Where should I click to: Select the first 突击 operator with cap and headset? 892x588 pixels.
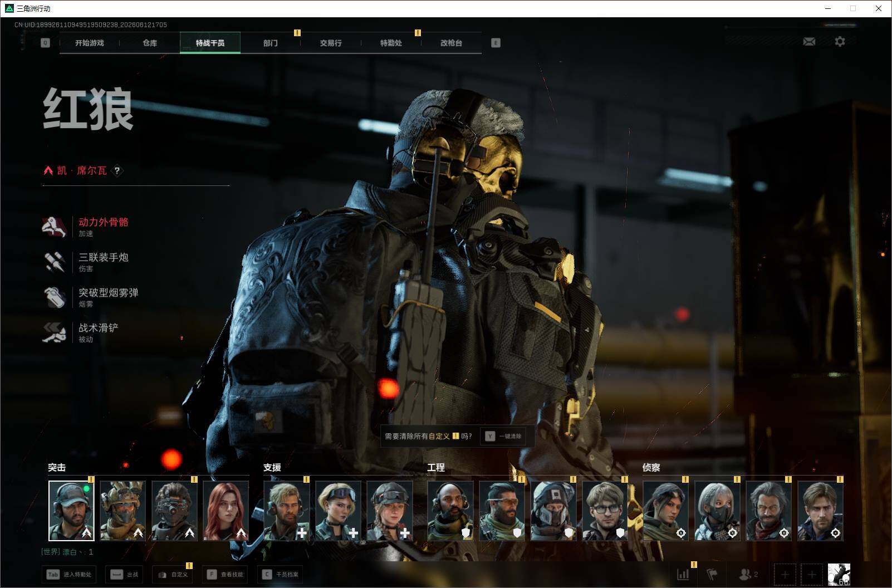[x=71, y=511]
